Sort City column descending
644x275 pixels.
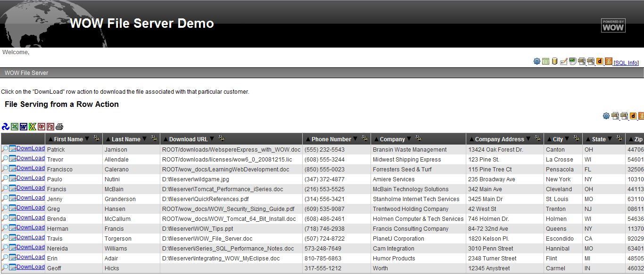567,139
